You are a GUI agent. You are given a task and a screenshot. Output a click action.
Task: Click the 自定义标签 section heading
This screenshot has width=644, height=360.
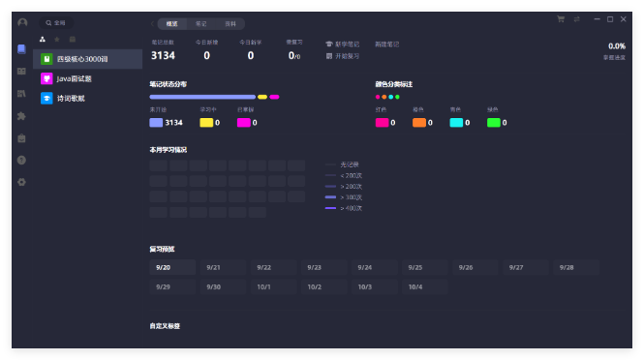[165, 326]
